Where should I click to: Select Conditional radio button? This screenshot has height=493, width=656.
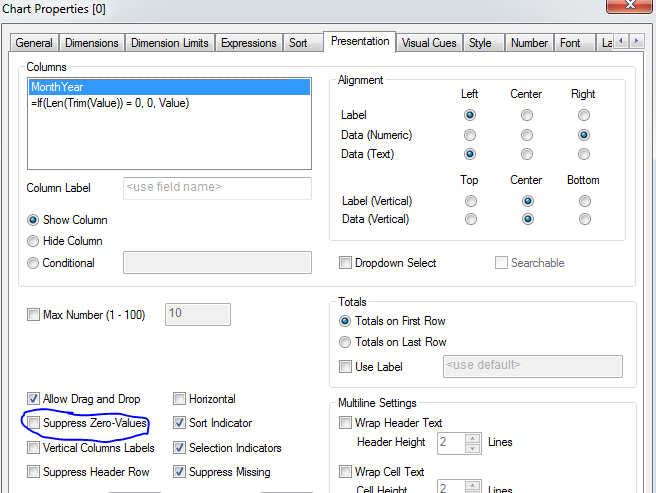[33, 263]
